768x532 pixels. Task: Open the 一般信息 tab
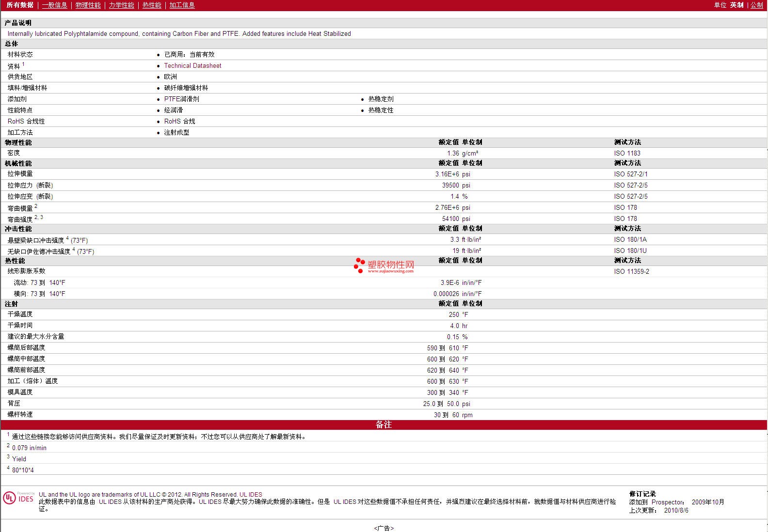54,5
